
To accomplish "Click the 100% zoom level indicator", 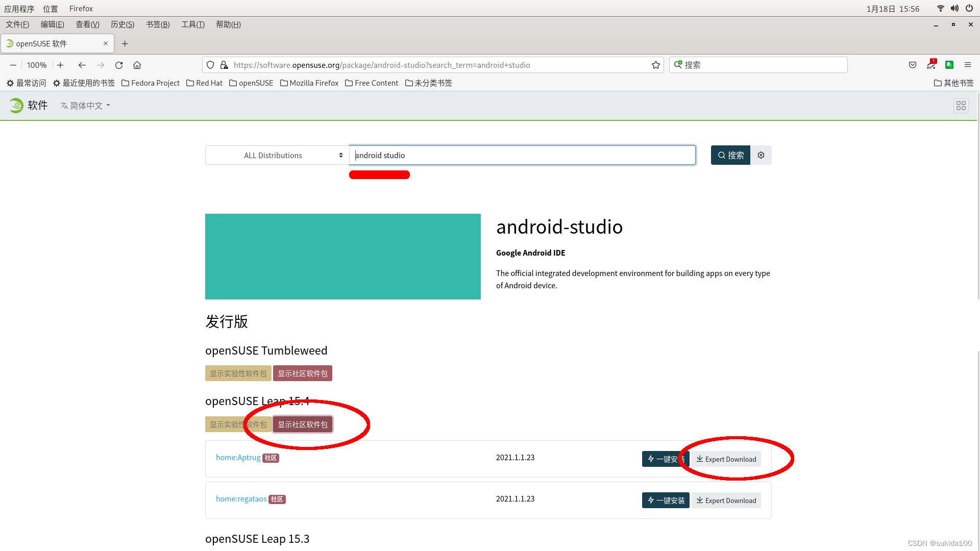I will tap(37, 65).
